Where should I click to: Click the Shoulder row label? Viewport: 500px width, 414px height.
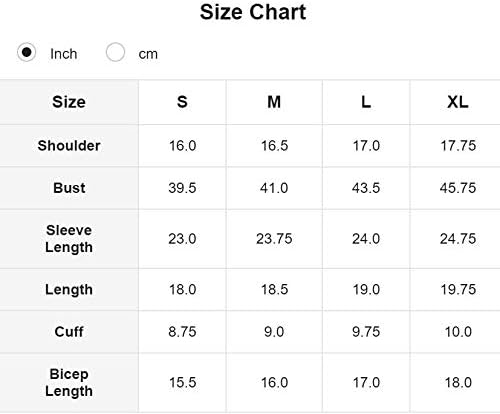coord(69,146)
